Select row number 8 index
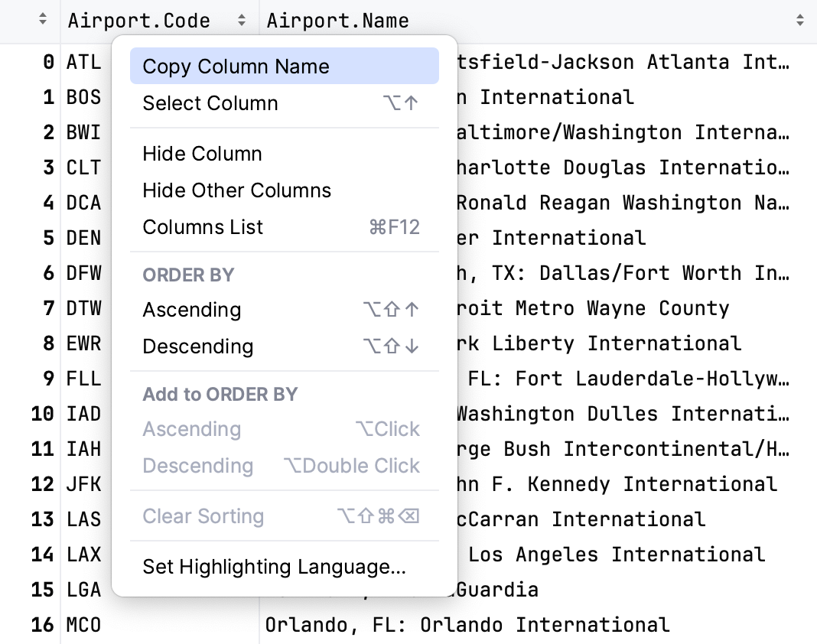Screen dimensions: 817x644 48,343
